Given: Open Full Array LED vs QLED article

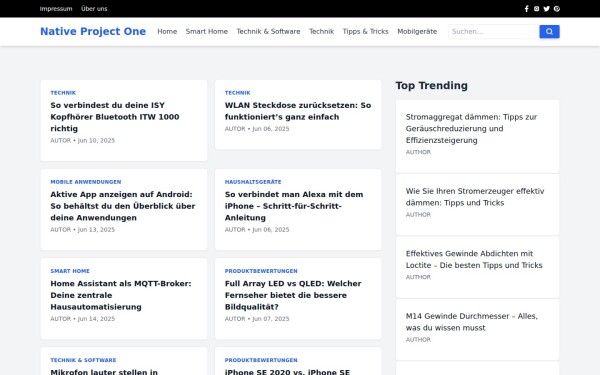Looking at the screenshot, I should pyautogui.click(x=293, y=295).
